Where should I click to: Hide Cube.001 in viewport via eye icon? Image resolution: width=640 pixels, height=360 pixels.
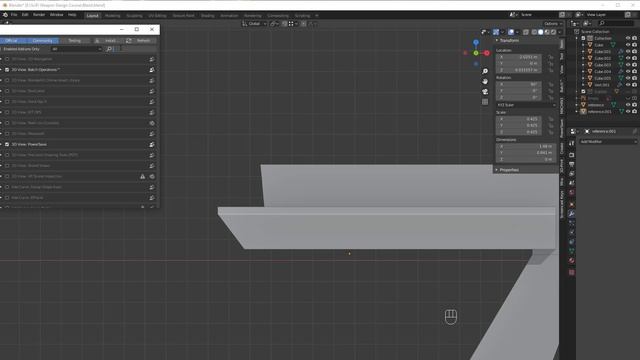point(628,51)
